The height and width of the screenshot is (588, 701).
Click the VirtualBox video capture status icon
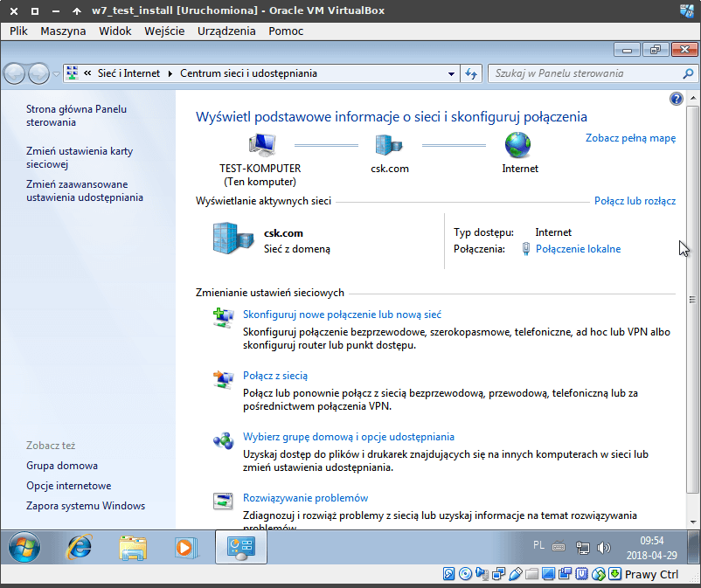click(565, 574)
